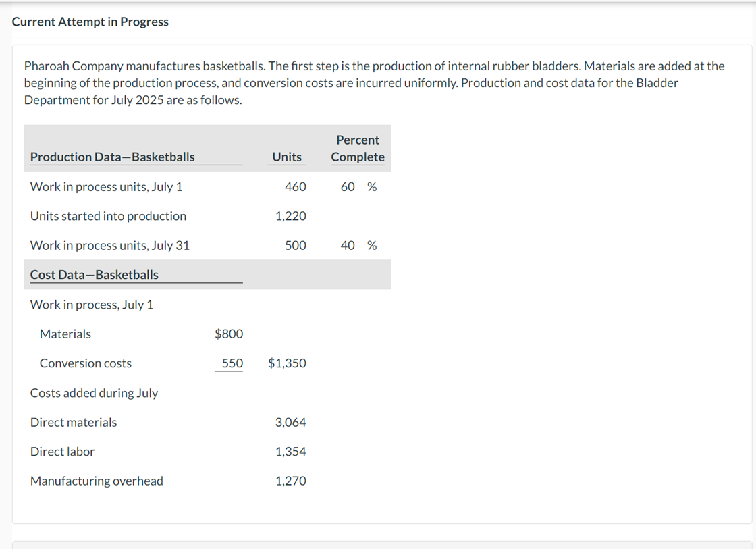Click the "Work in process units, July 31" label
756x549 pixels.
point(110,246)
